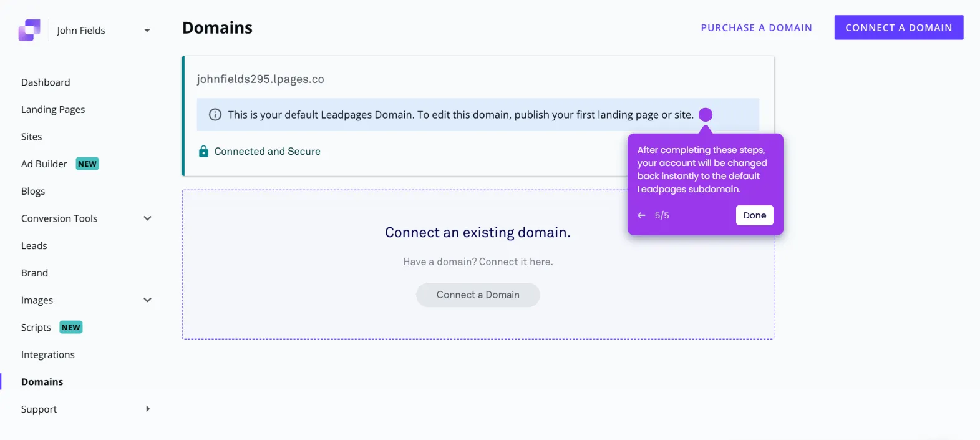Open Scripts in the sidebar
The image size is (980, 440).
click(x=36, y=328)
